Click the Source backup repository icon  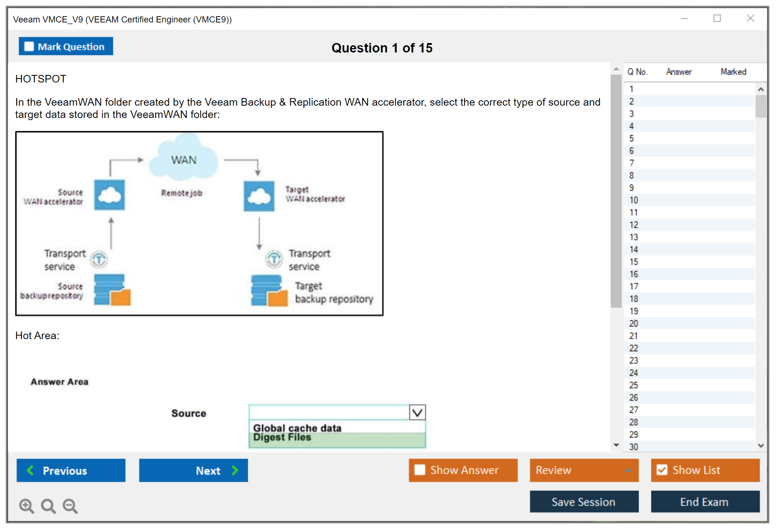pyautogui.click(x=111, y=290)
